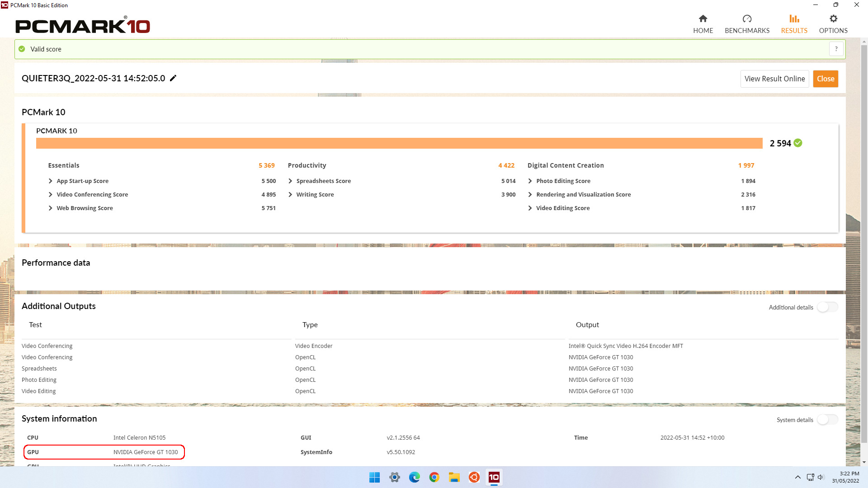The image size is (868, 488).
Task: Click the result name QUIETER3Q_2022-05-31 14:52:05.0
Action: point(94,78)
